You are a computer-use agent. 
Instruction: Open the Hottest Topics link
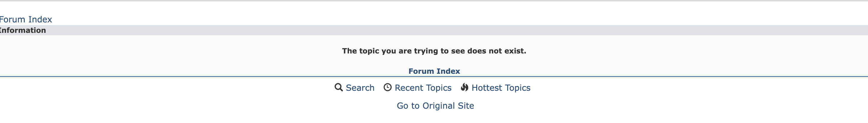pyautogui.click(x=501, y=88)
